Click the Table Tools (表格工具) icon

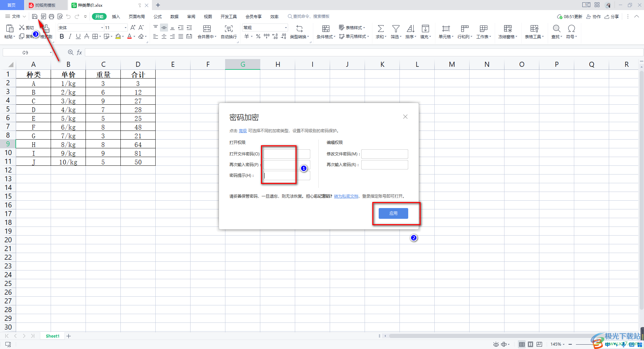[x=534, y=29]
